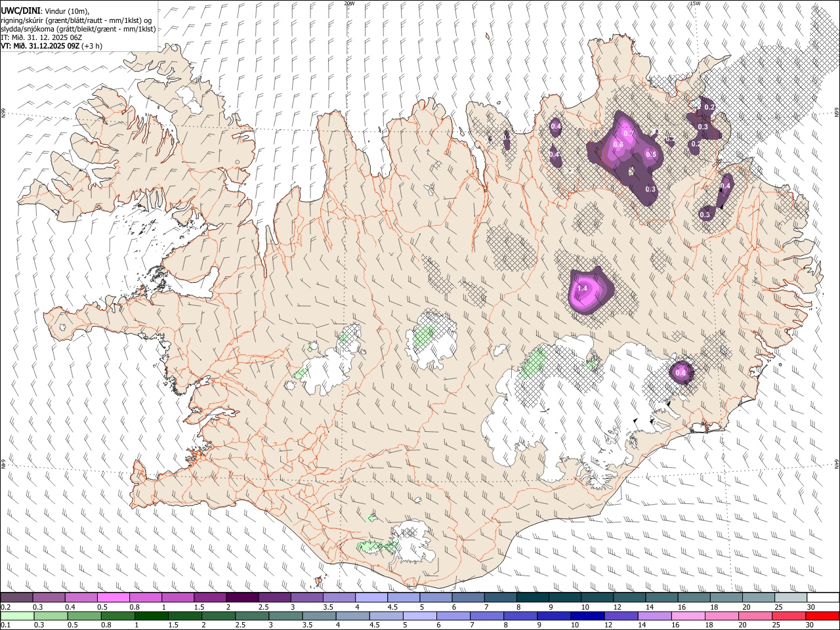This screenshot has width=840, height=630.
Task: Pick the white swatch above the snow legend's 30
Action: (x=823, y=597)
